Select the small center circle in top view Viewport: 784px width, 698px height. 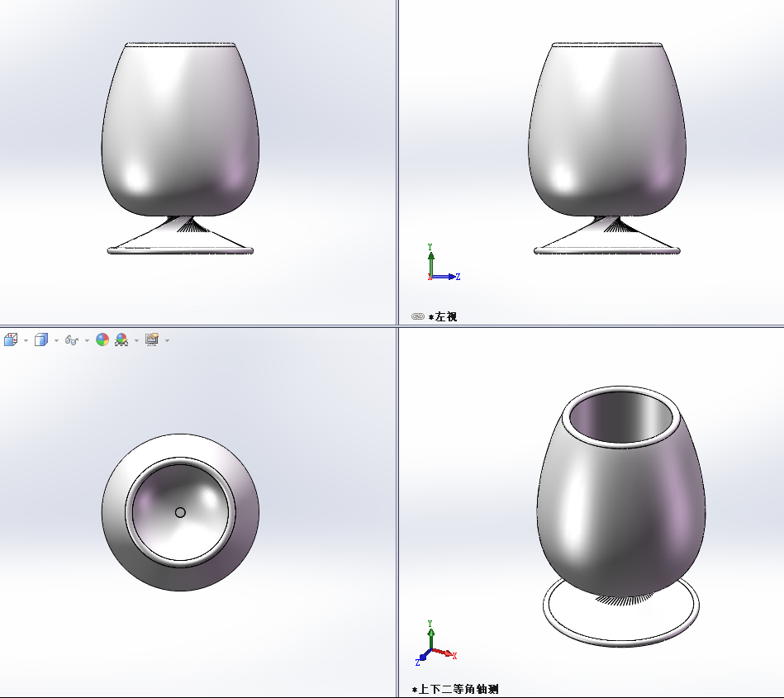click(x=180, y=512)
